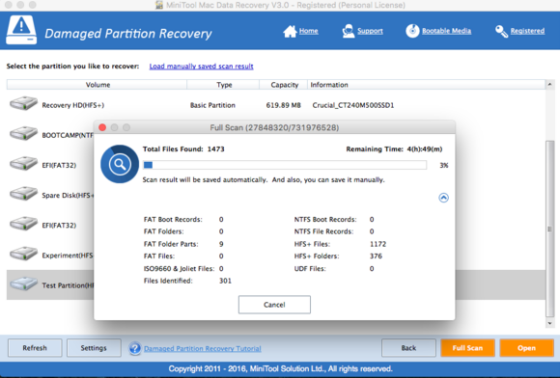The width and height of the screenshot is (560, 378).
Task: Click the Capacity column header
Action: point(284,85)
